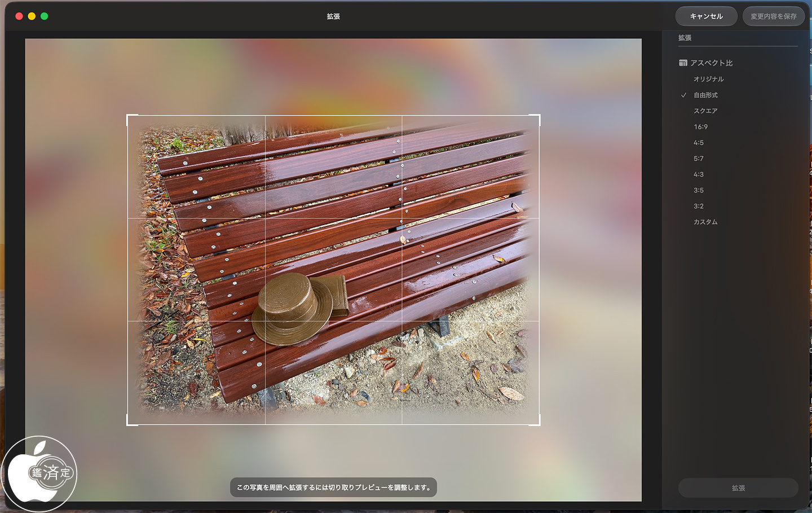Viewport: 812px width, 513px height.
Task: Choose the 4:5 aspect ratio
Action: (x=699, y=143)
